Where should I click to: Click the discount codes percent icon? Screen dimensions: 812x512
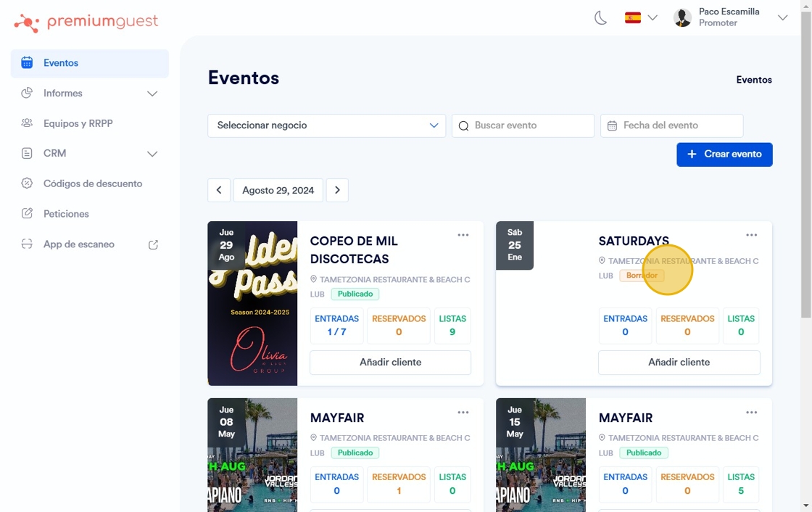point(27,183)
